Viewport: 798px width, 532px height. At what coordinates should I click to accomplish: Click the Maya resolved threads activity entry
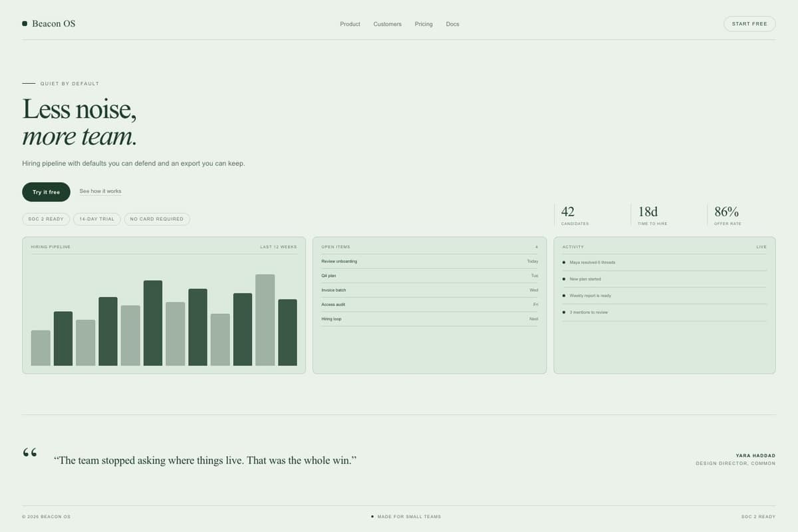click(x=664, y=263)
